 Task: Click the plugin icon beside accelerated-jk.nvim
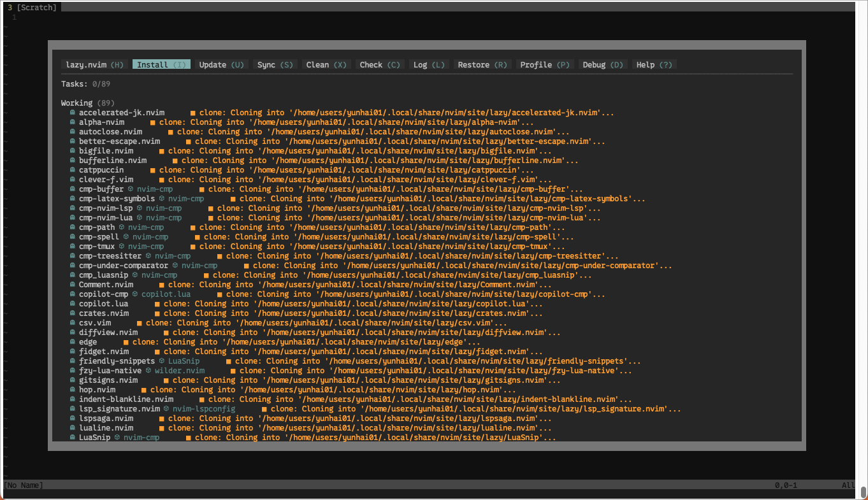pos(73,113)
